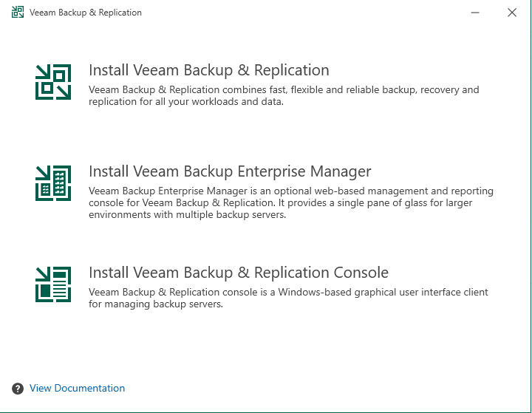The image size is (532, 413).
Task: Minimize the Veeam installer window
Action: click(475, 13)
